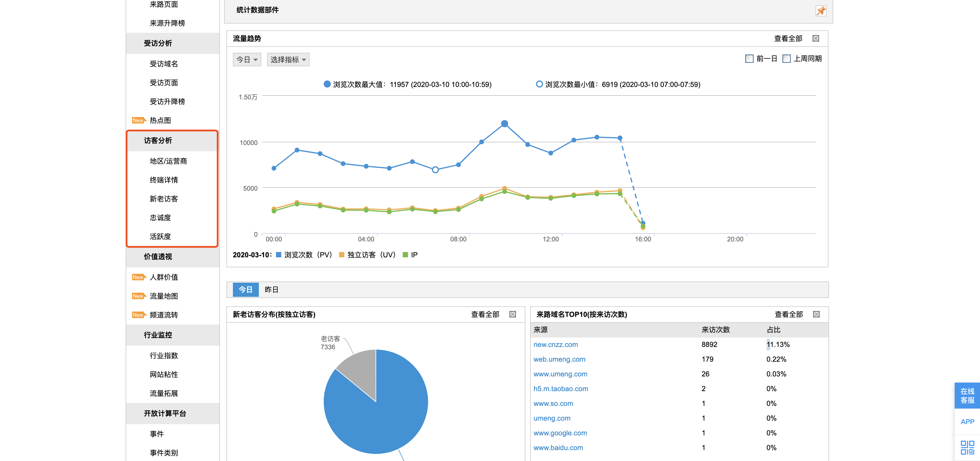
Task: Open 在线客服 floating support button
Action: click(967, 396)
